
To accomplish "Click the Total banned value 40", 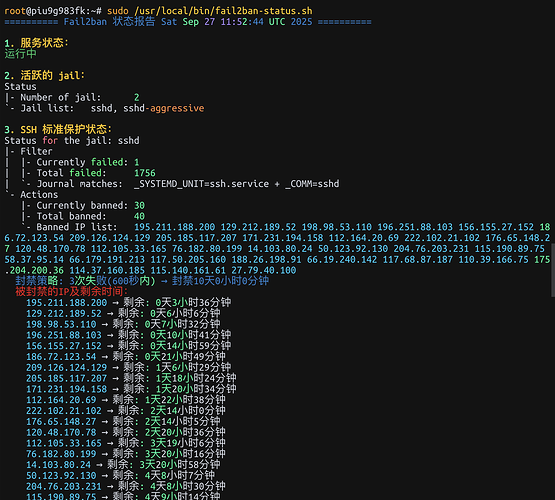I will pos(139,216).
